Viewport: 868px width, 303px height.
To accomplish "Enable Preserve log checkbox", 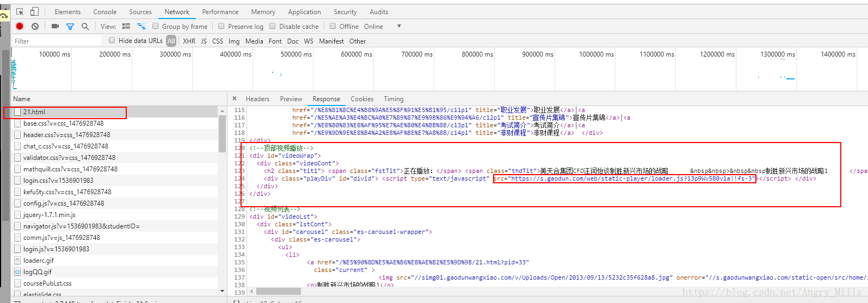I will coord(221,26).
